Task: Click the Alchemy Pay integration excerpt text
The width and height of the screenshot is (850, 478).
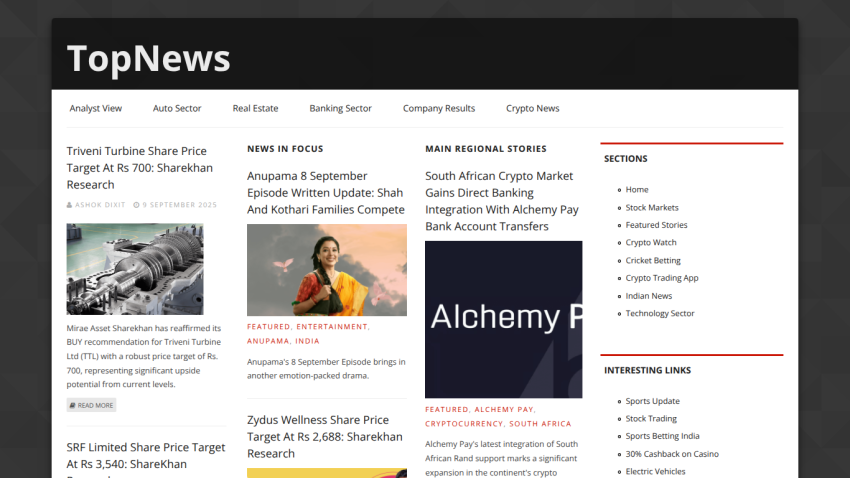Action: (x=501, y=458)
